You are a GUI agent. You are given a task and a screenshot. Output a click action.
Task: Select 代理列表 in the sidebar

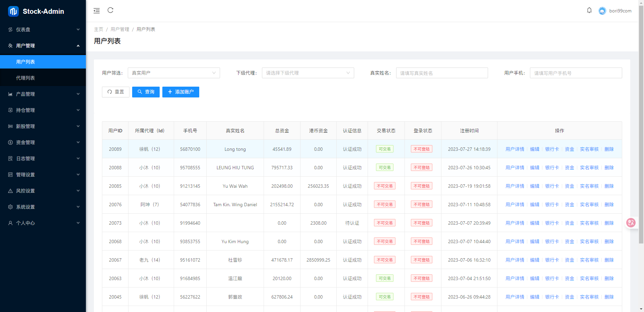pyautogui.click(x=43, y=78)
